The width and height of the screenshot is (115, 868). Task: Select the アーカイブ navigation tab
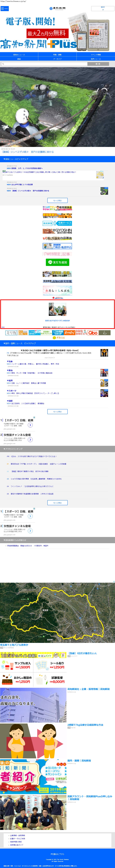coord(57,59)
